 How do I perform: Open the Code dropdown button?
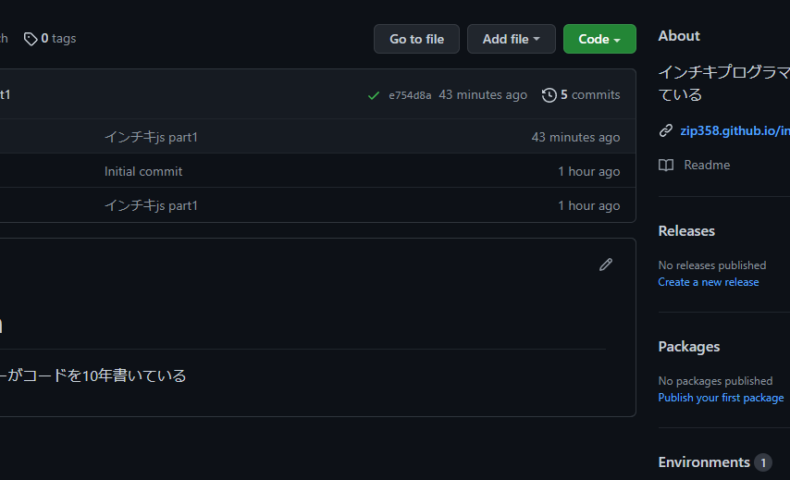click(600, 39)
